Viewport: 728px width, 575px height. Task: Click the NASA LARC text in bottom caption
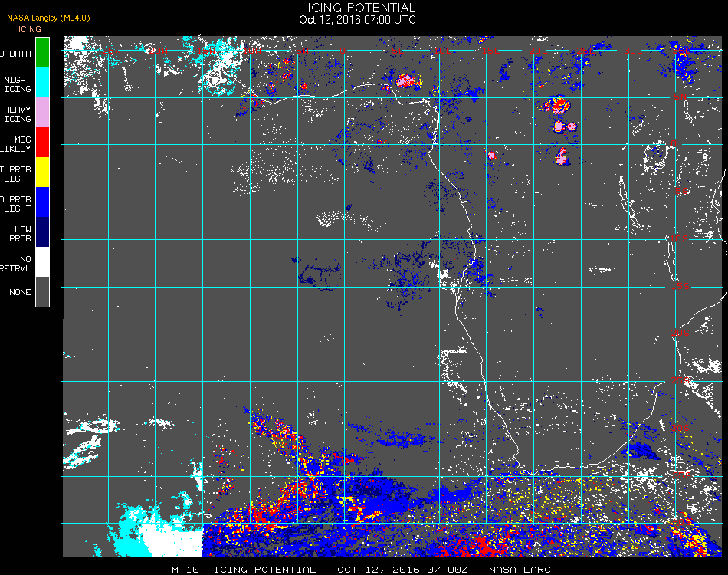pyautogui.click(x=520, y=570)
